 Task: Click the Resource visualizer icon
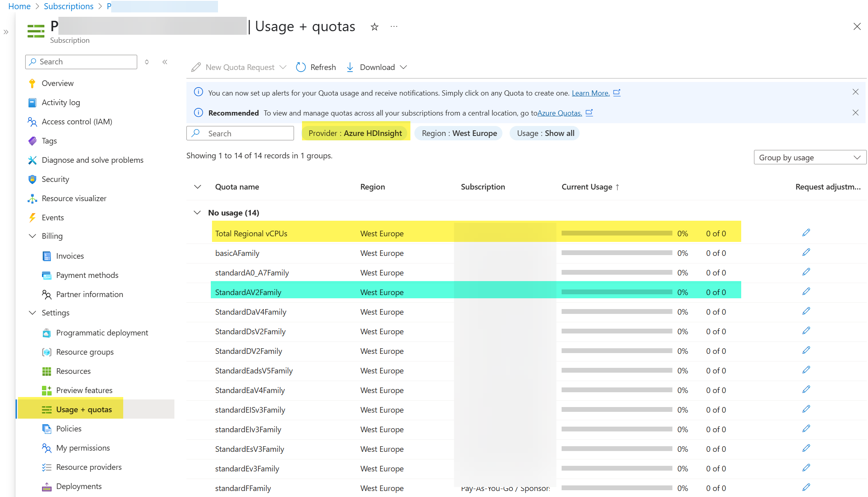click(32, 198)
